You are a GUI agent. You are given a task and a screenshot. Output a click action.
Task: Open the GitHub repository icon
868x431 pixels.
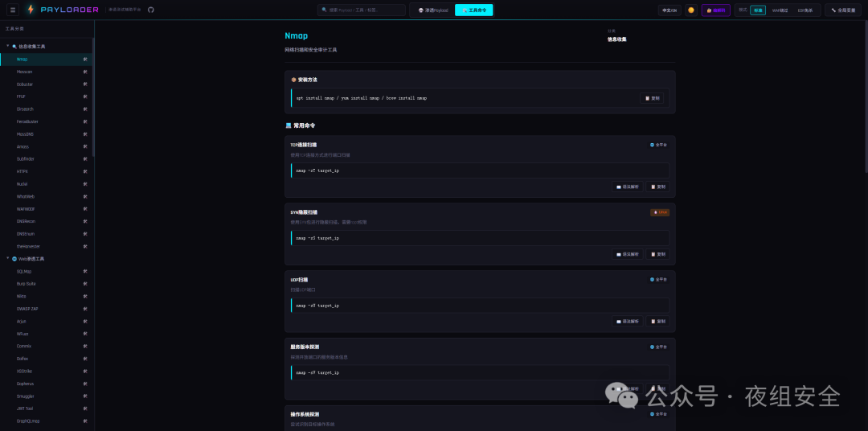point(150,10)
